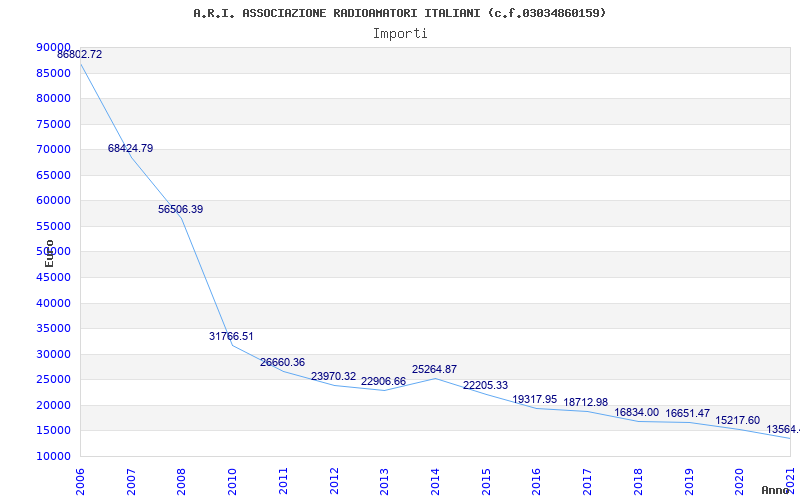Select data label 22205.33

485,385
